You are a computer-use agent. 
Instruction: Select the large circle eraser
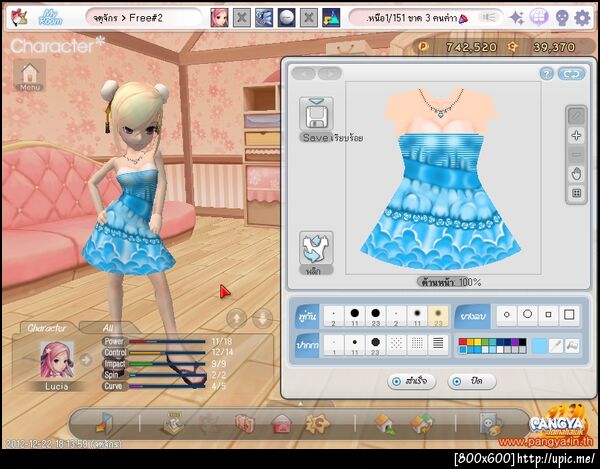[x=527, y=314]
